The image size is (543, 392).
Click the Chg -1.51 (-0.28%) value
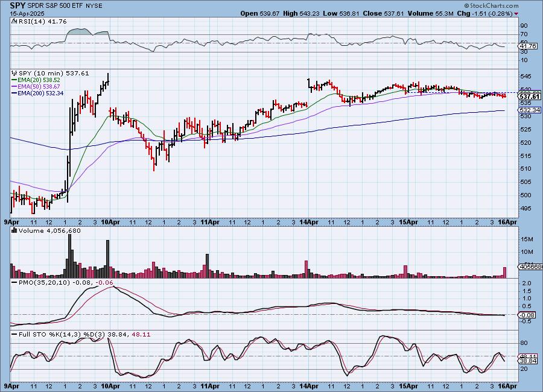[x=484, y=13]
